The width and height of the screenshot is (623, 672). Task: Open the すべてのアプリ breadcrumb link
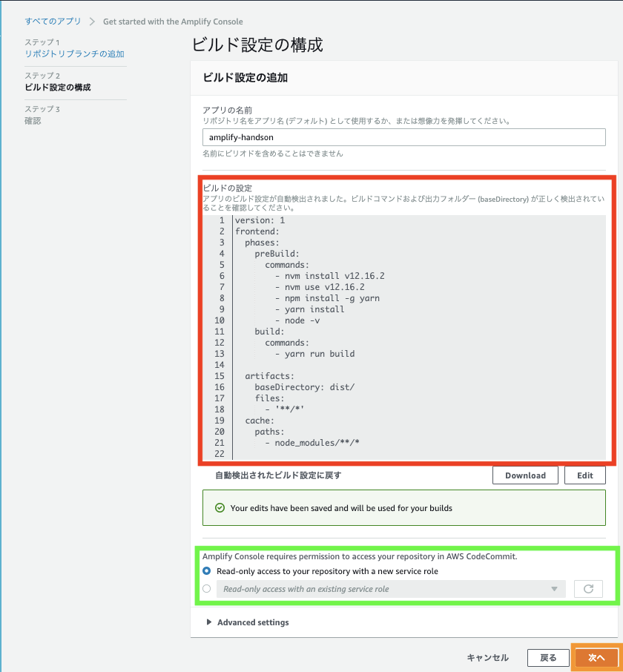53,22
